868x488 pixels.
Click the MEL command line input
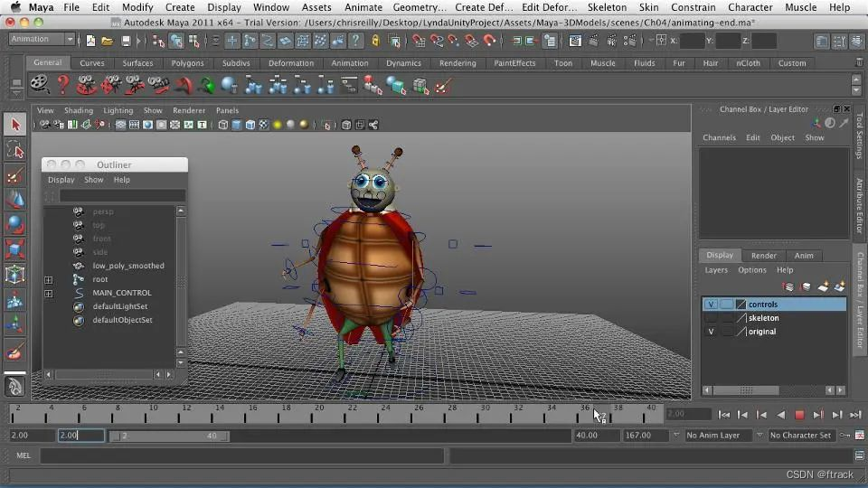(x=241, y=455)
